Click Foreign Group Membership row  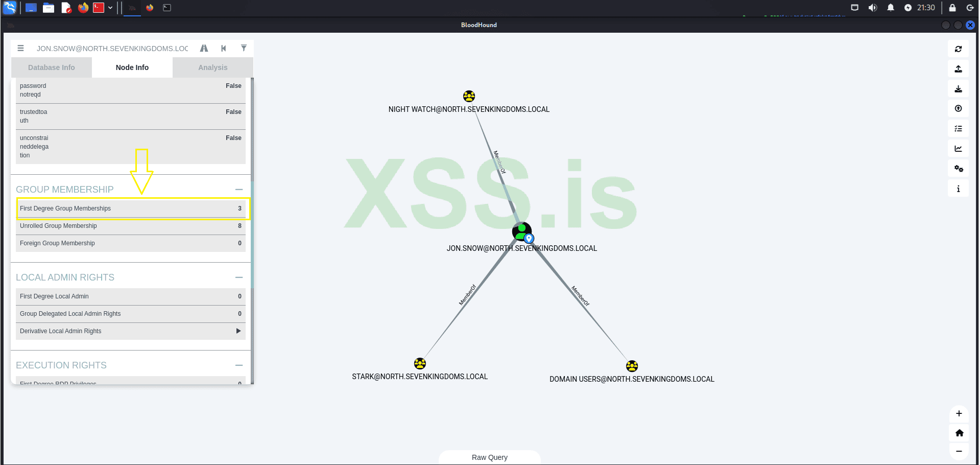coord(131,243)
